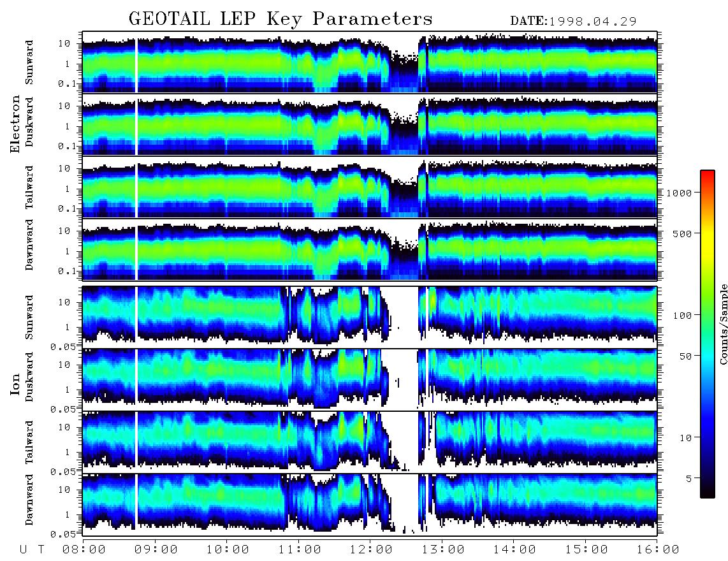The height and width of the screenshot is (561, 728).
Task: Click the 12:00 time tick label
Action: click(x=371, y=550)
